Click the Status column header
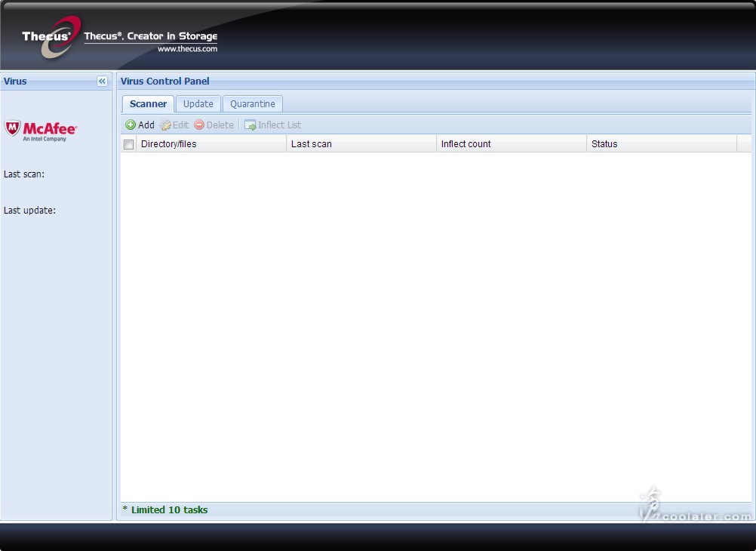The image size is (756, 551). point(662,143)
